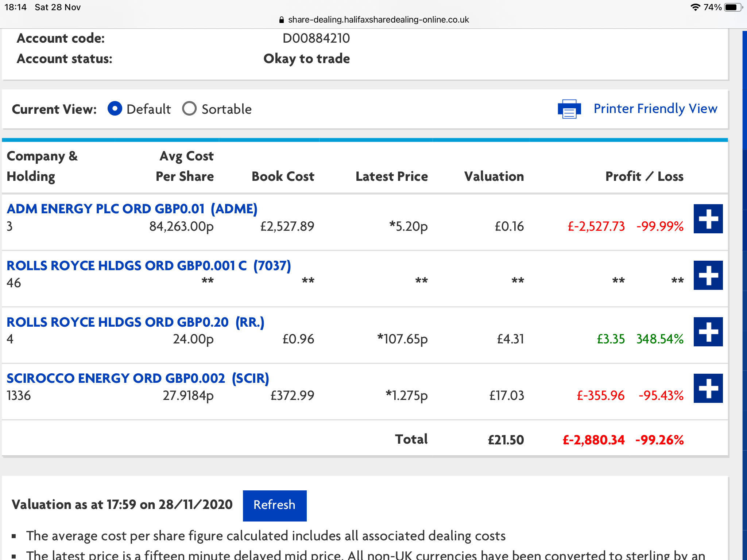Click Rolls Royce latest price *107.65p

402,339
